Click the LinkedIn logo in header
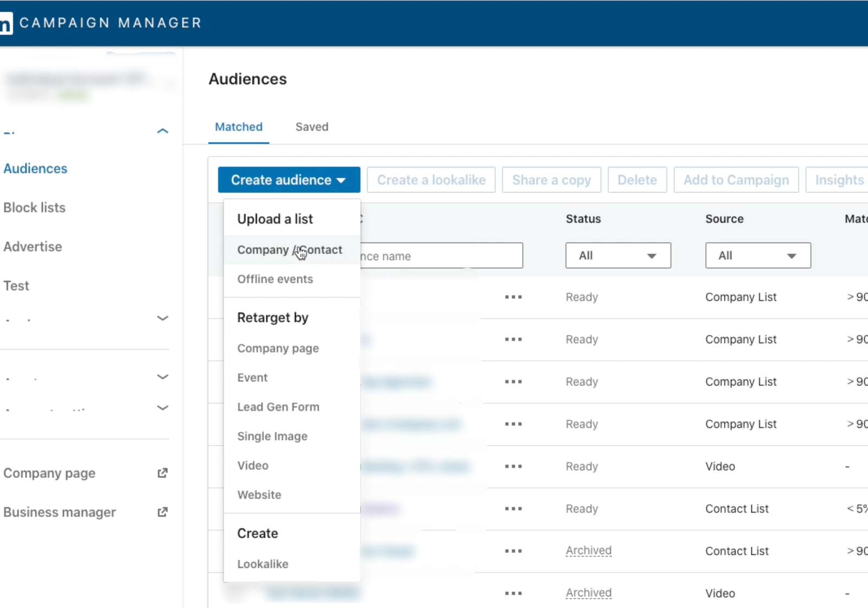Image resolution: width=868 pixels, height=608 pixels. (5, 23)
